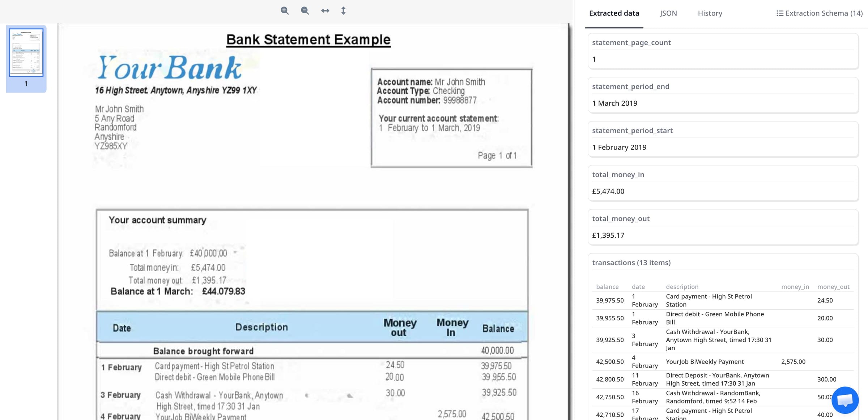This screenshot has height=420, width=868.
Task: Click the 300.00 money_out cell
Action: coord(827,379)
